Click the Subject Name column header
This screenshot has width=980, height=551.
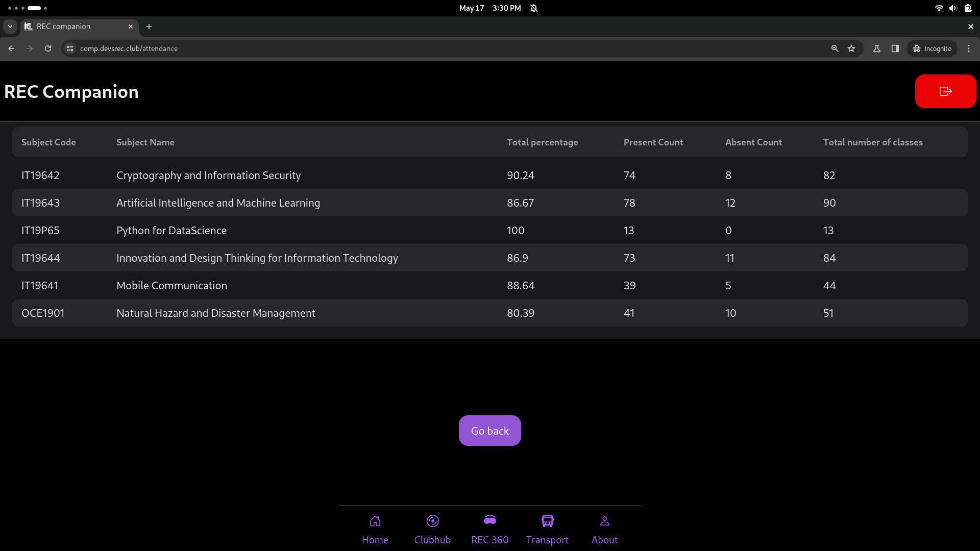click(145, 142)
